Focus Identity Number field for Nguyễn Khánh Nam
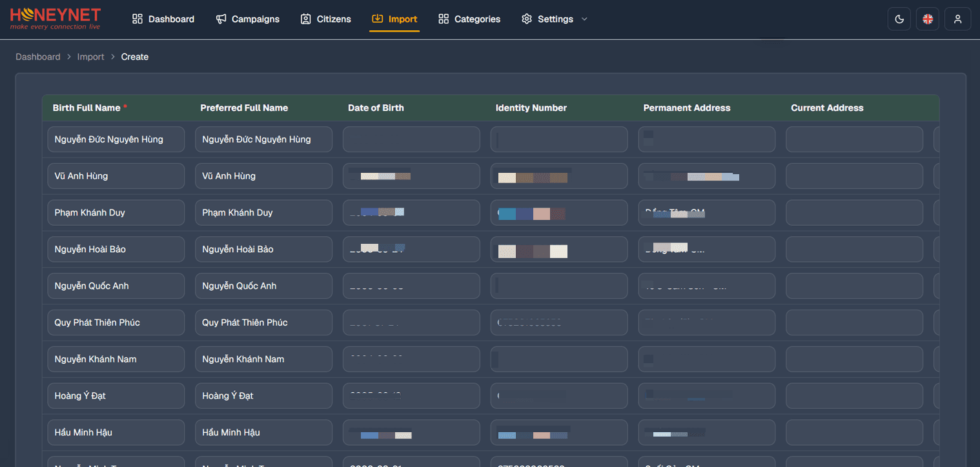 tap(559, 359)
